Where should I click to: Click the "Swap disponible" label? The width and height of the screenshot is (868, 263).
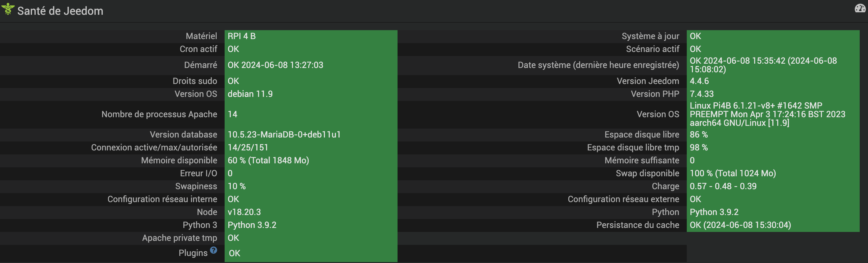click(x=647, y=173)
